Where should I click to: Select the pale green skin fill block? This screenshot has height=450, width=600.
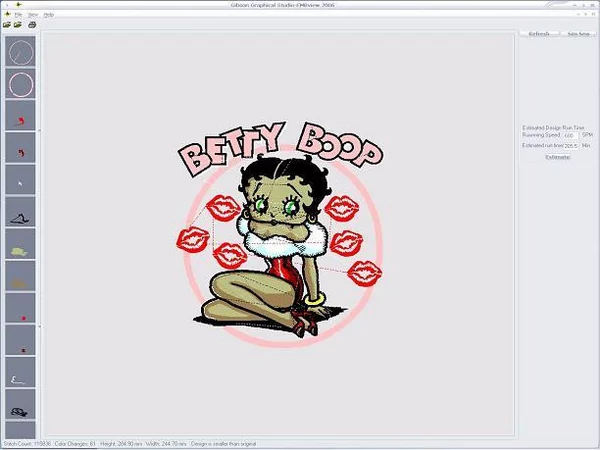(x=20, y=244)
